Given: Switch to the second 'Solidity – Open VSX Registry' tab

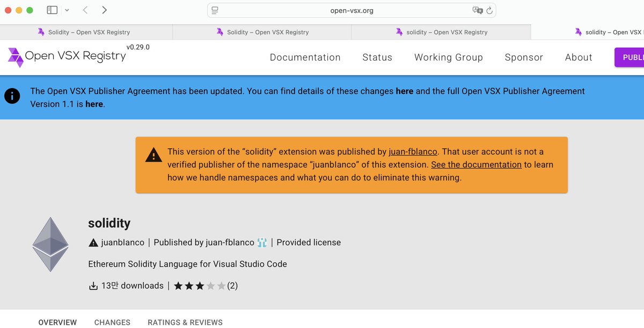Looking at the screenshot, I should coord(262,32).
